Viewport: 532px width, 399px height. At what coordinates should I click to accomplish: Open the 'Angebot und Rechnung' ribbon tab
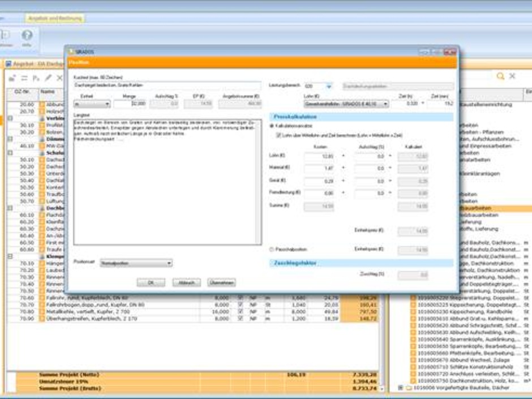pyautogui.click(x=54, y=19)
